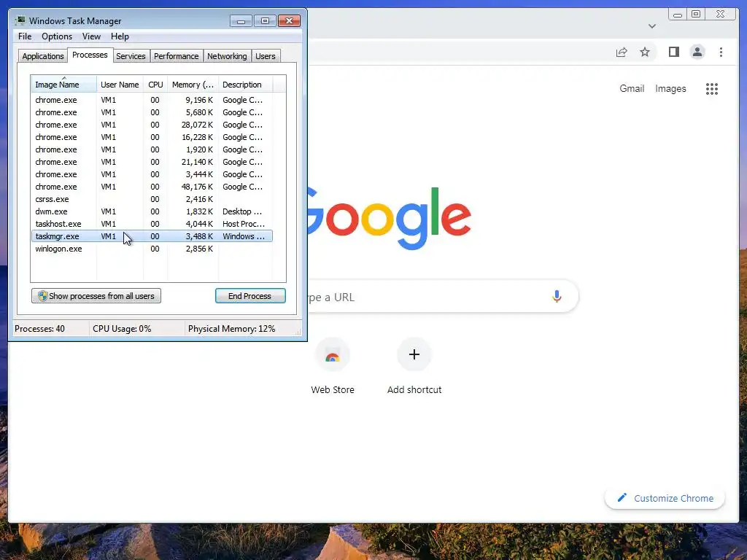Screen dimensions: 747x560
Task: Switch to the Applications tab
Action: click(x=43, y=56)
